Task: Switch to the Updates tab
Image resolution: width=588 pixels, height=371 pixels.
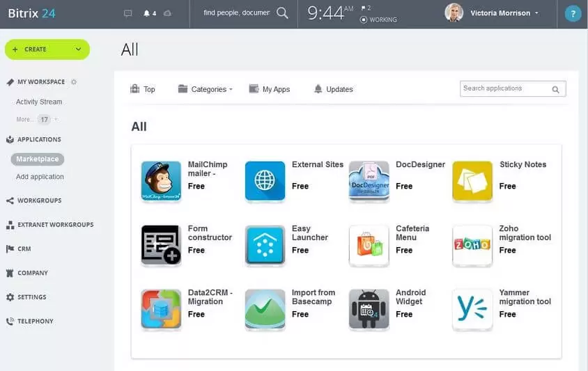Action: [x=334, y=89]
